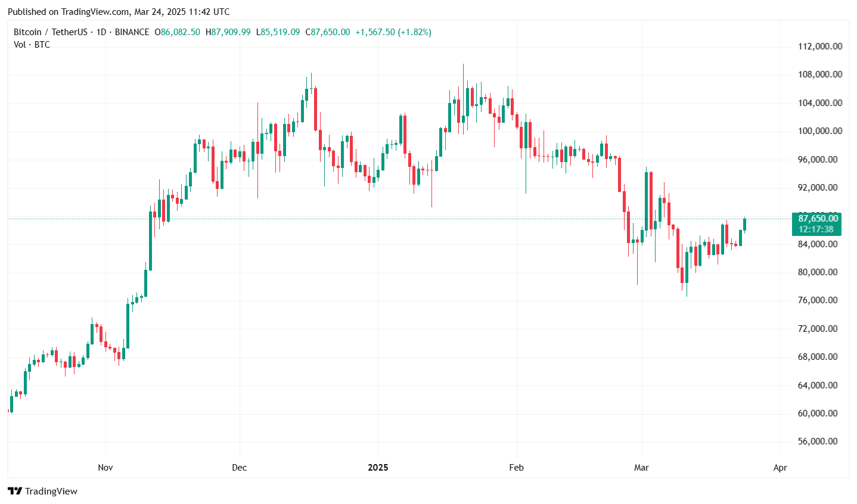Click the Published on TradingView.com header text
Image resolution: width=857 pixels, height=504 pixels.
pos(118,12)
